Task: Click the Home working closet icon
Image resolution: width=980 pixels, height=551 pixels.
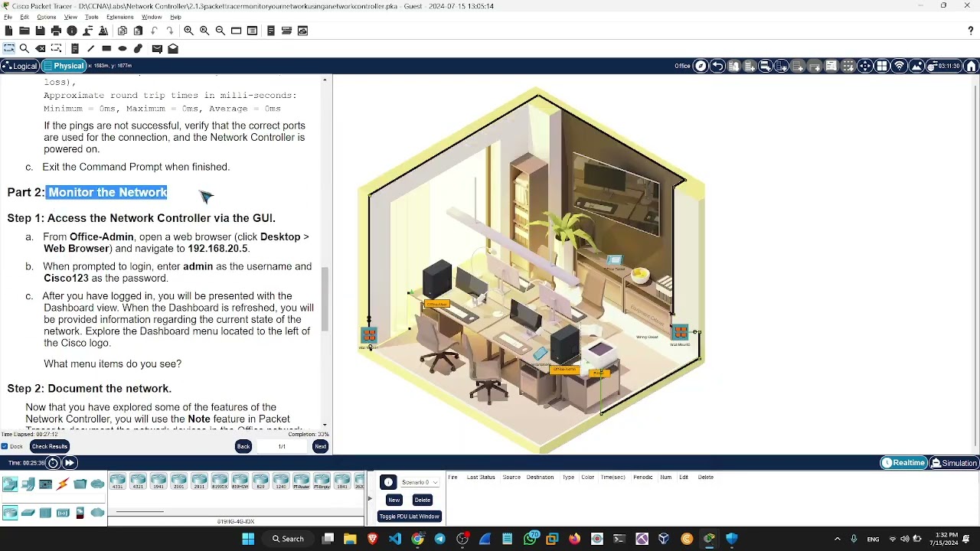Action: [972, 66]
